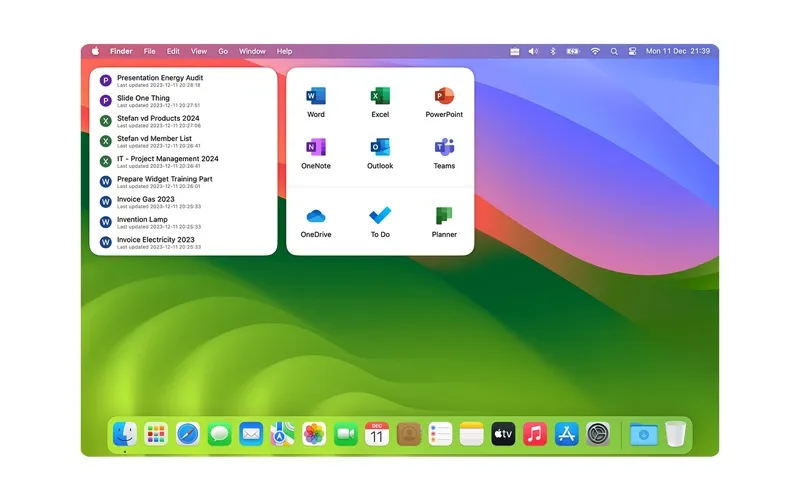The image size is (800, 500).
Task: Open the Edit menu
Action: click(173, 51)
